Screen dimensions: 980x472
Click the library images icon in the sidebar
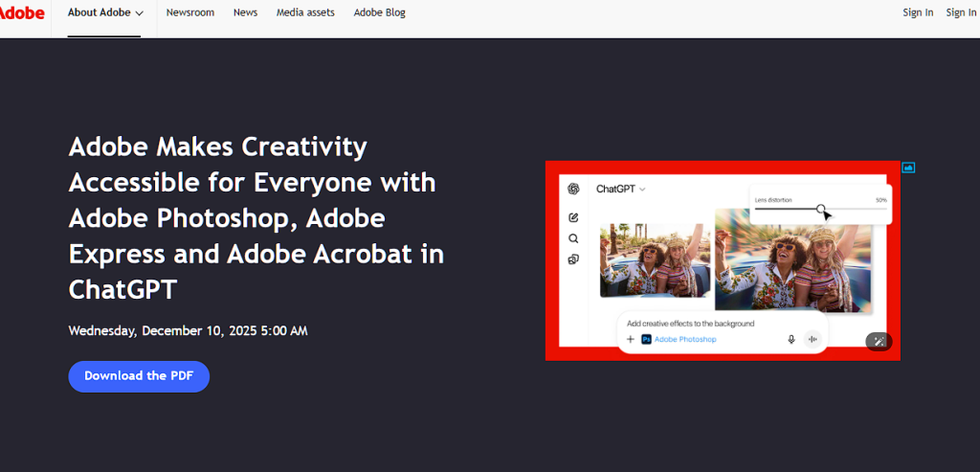pyautogui.click(x=573, y=259)
